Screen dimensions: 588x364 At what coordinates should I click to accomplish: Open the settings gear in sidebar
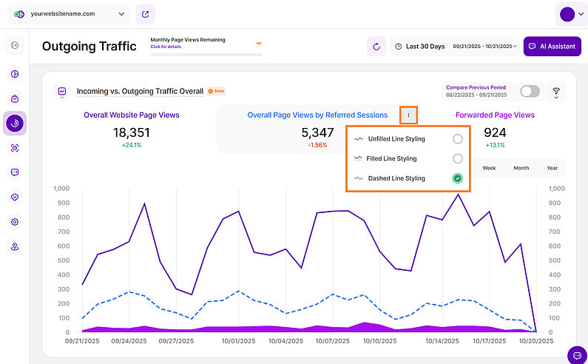click(x=16, y=222)
